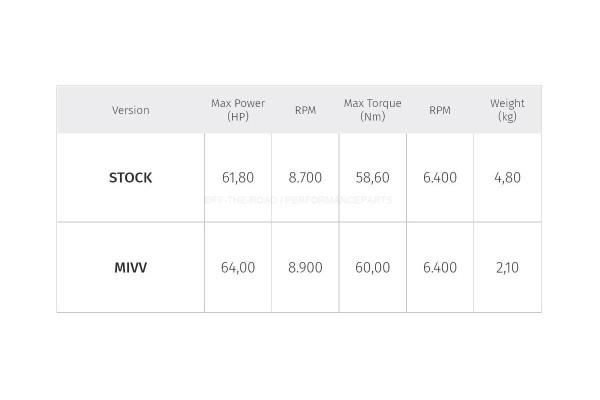Select the STOCK torque RPM 6.400 cell
The width and height of the screenshot is (600, 400).
tap(440, 178)
